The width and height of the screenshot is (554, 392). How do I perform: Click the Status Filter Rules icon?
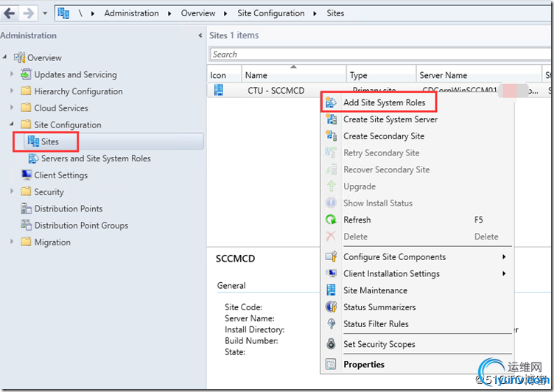pos(331,323)
